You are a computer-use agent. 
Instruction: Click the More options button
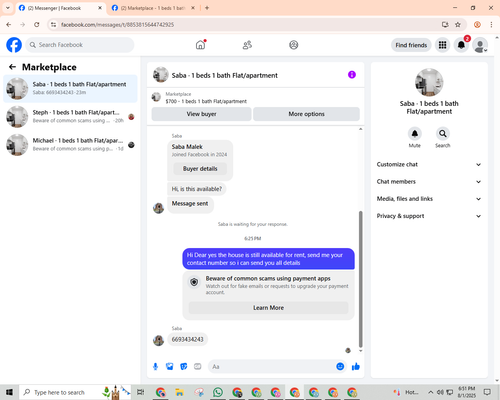(x=306, y=114)
